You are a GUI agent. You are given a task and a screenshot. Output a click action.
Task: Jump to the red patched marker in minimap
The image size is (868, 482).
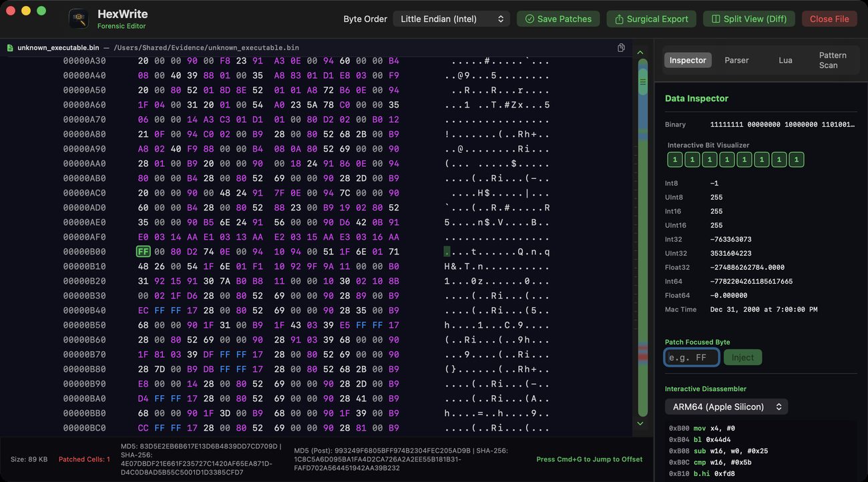click(x=643, y=357)
